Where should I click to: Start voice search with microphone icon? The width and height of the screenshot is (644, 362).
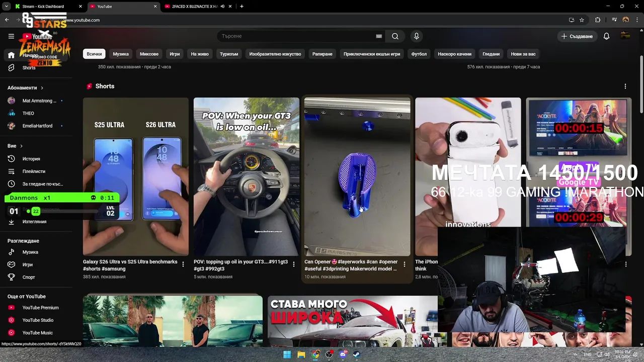pos(416,36)
